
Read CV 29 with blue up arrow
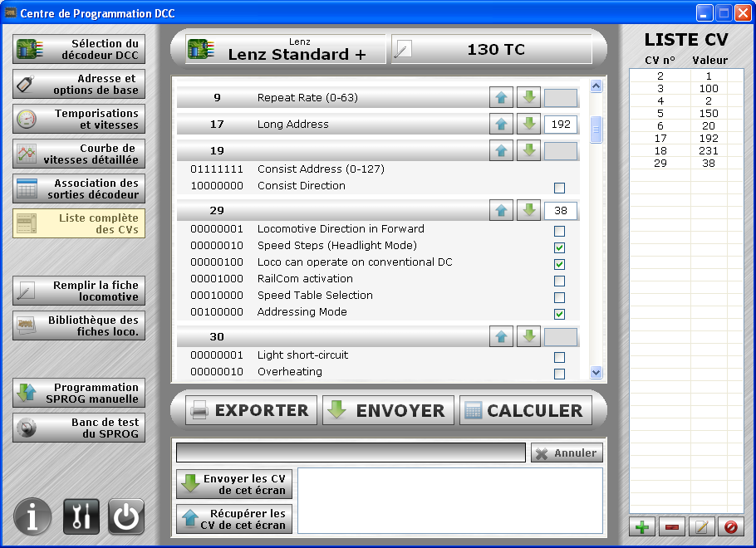(501, 211)
